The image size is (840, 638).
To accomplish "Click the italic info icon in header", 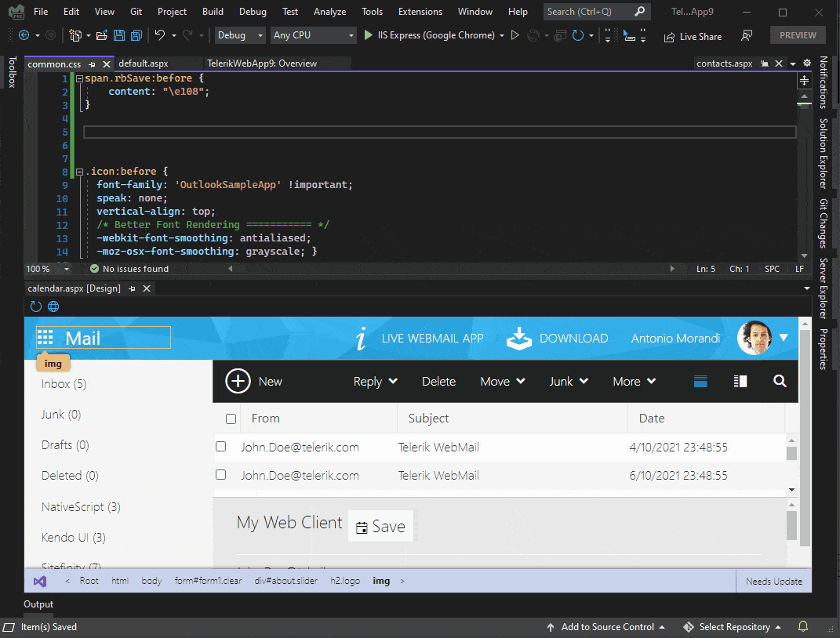I will pos(362,339).
